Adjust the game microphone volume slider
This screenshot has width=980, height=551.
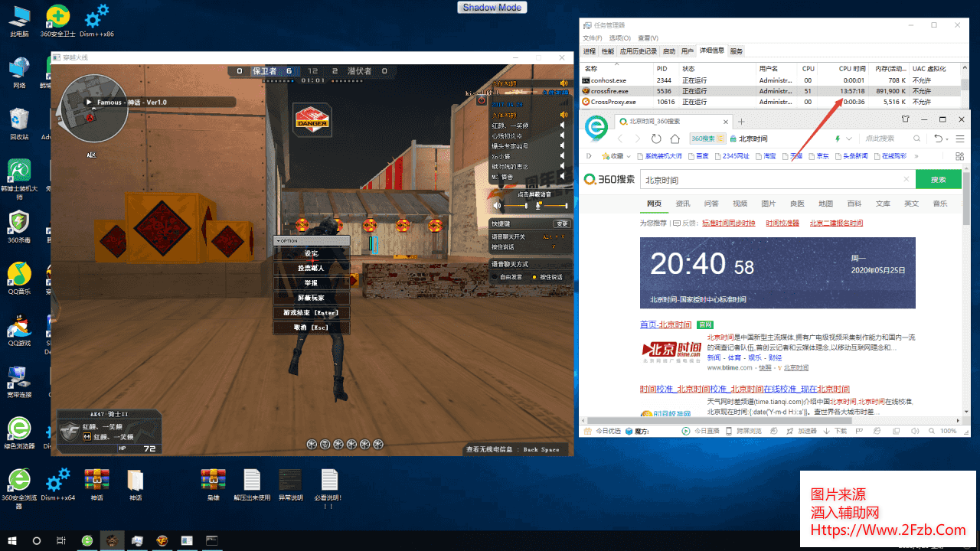tap(557, 206)
